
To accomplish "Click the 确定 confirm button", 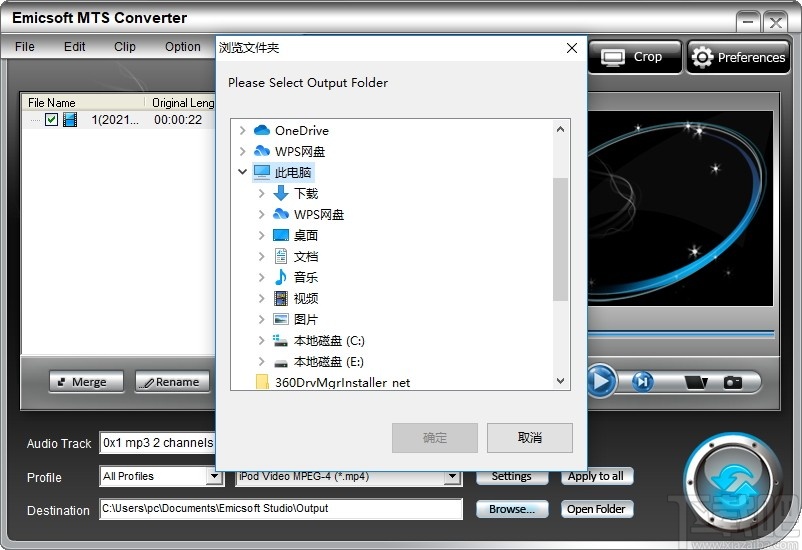I will click(x=435, y=437).
